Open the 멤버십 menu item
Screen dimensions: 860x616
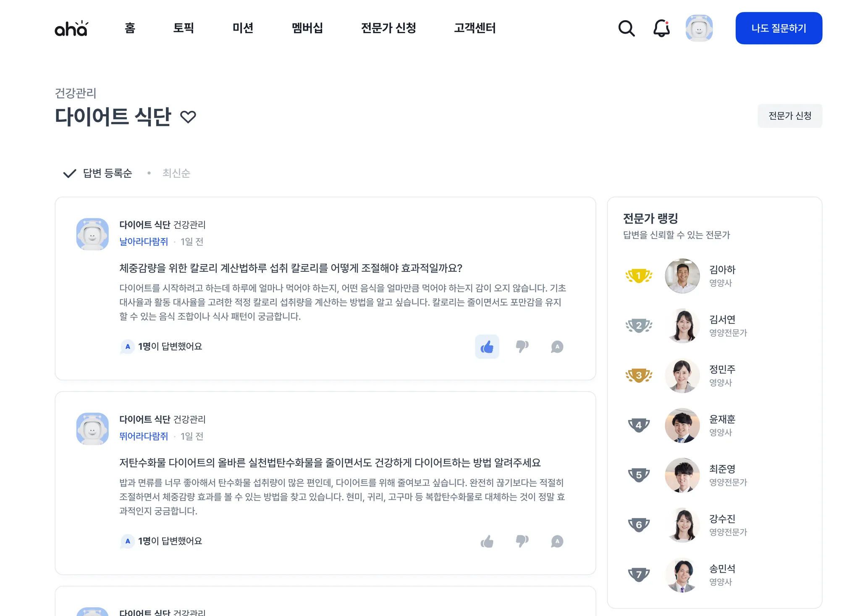point(307,28)
